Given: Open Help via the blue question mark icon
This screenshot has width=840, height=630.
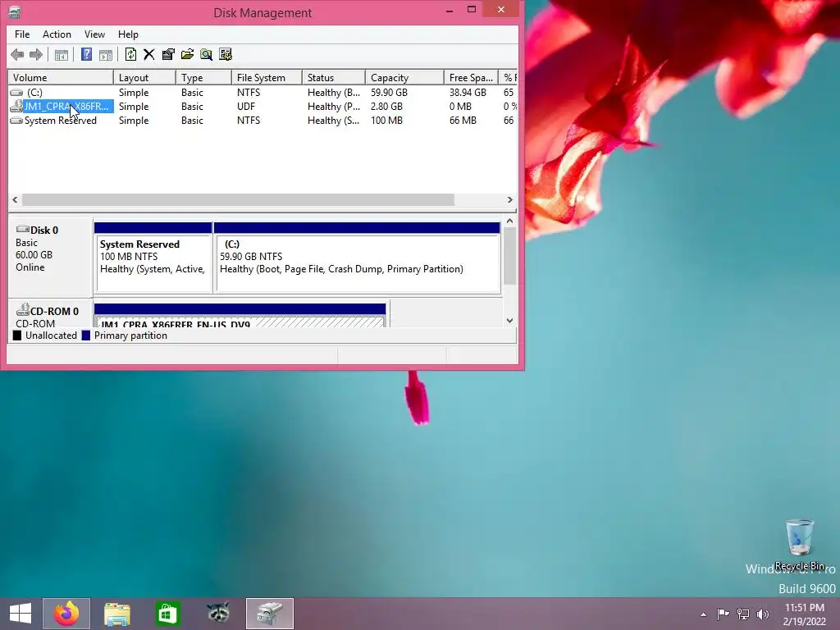Looking at the screenshot, I should [x=86, y=54].
